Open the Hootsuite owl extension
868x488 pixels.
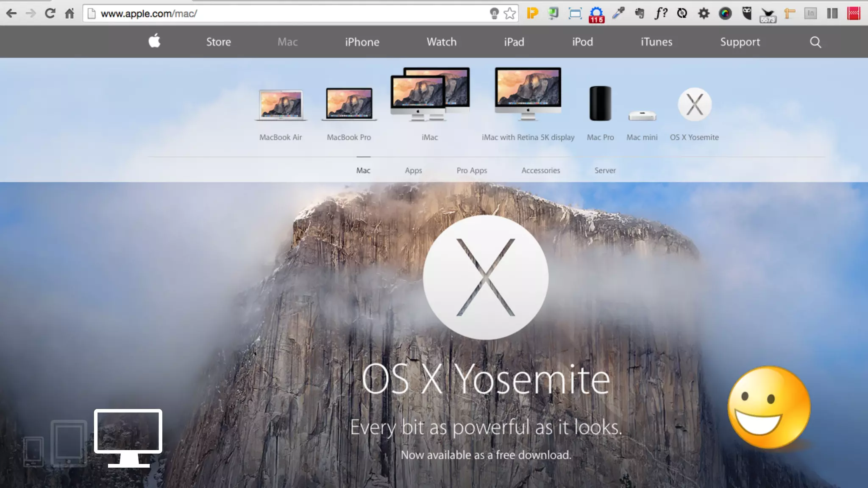pos(747,14)
